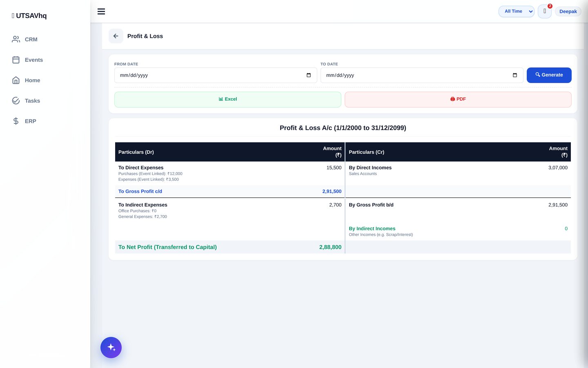Image resolution: width=588 pixels, height=368 pixels.
Task: Select To Gross Profit c/d row
Action: tap(230, 191)
